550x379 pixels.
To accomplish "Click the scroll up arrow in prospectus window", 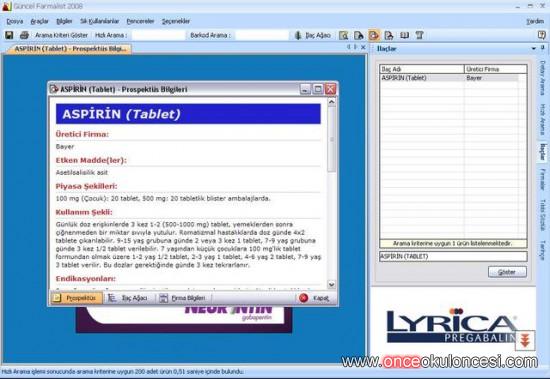I will click(331, 102).
